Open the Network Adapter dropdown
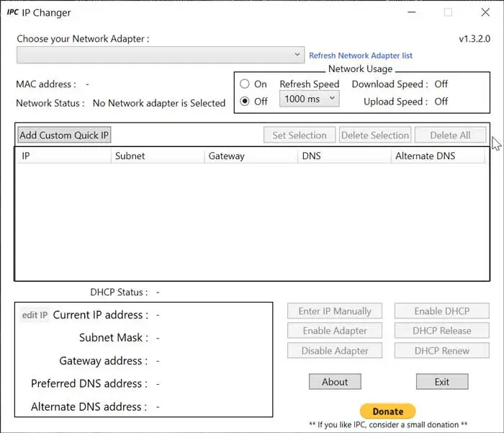 [161, 55]
